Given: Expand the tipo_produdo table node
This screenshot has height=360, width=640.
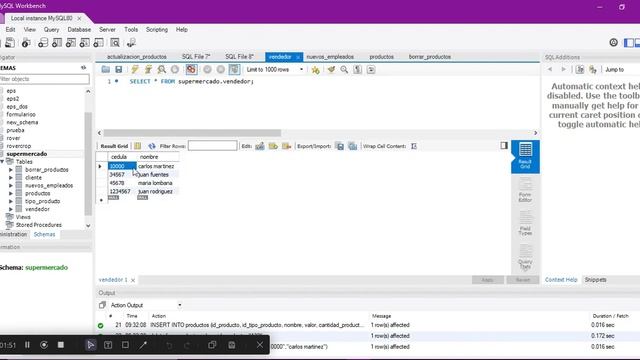Looking at the screenshot, I should pyautogui.click(x=11, y=201).
